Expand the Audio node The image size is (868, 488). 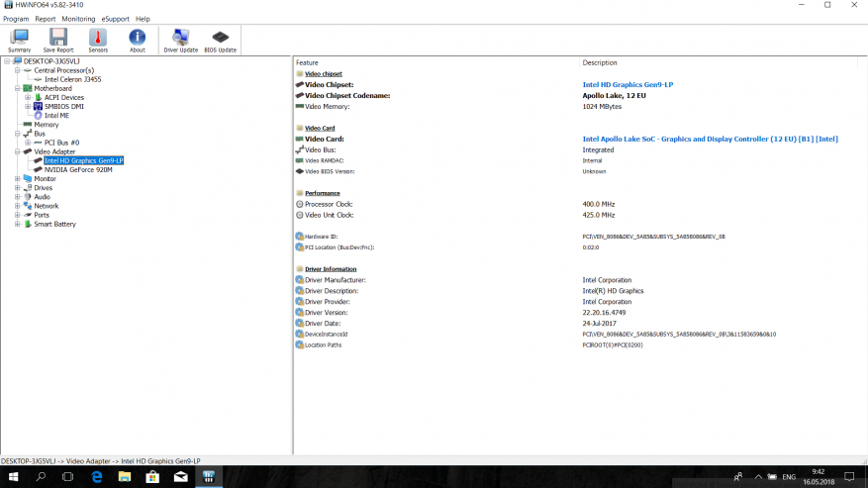tap(18, 197)
